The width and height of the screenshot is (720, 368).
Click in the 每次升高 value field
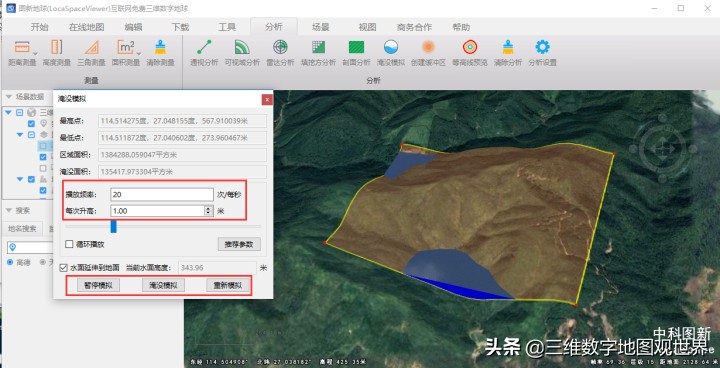click(158, 211)
